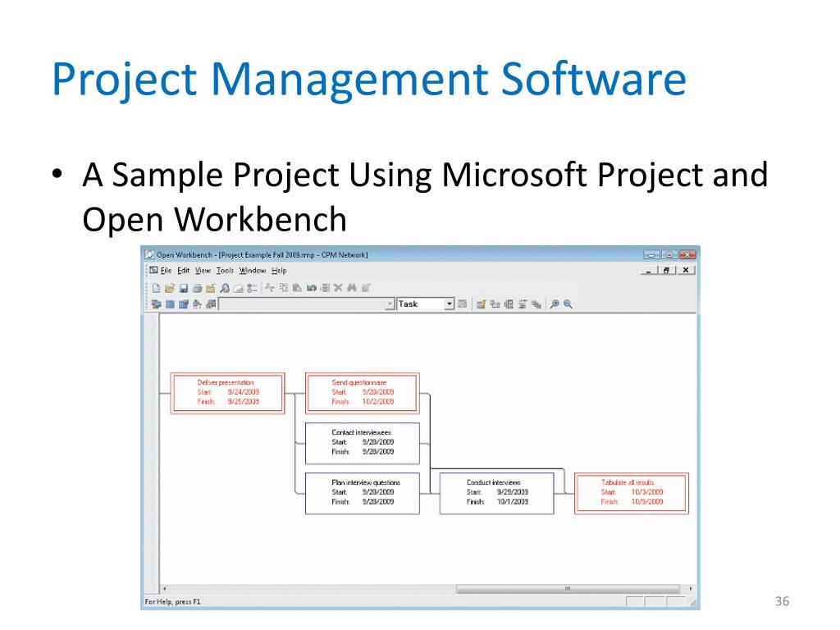Open the Help menu
Viewport: 840px width, 630px height.
click(x=279, y=271)
